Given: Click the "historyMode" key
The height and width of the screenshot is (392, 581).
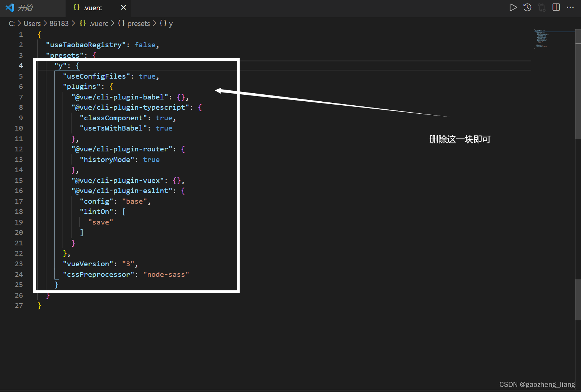Looking at the screenshot, I should pos(107,160).
